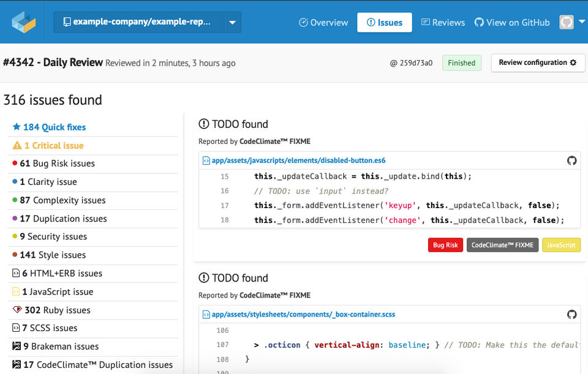Click the red Bug Risk tag
Screen dimensions: 588x374
(x=445, y=245)
